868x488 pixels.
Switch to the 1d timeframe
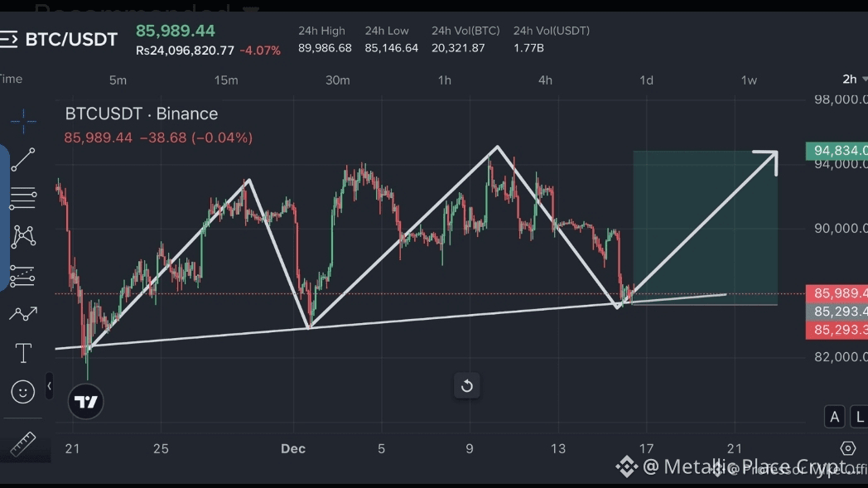[x=646, y=80]
